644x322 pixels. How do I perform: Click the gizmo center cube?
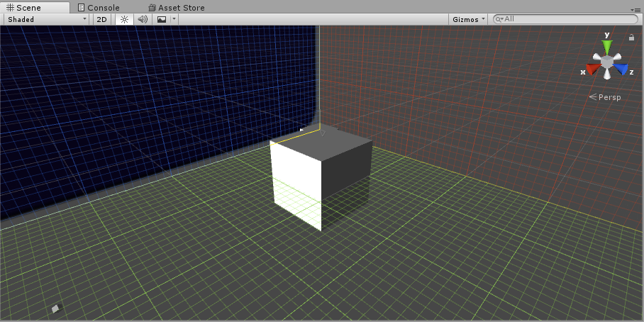click(x=606, y=61)
